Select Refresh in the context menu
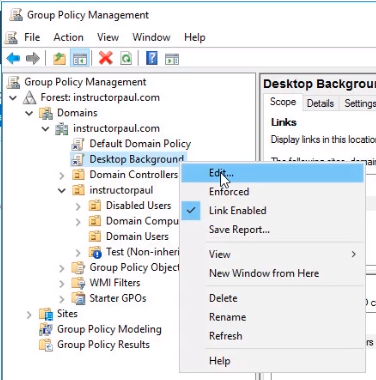 (272, 336)
